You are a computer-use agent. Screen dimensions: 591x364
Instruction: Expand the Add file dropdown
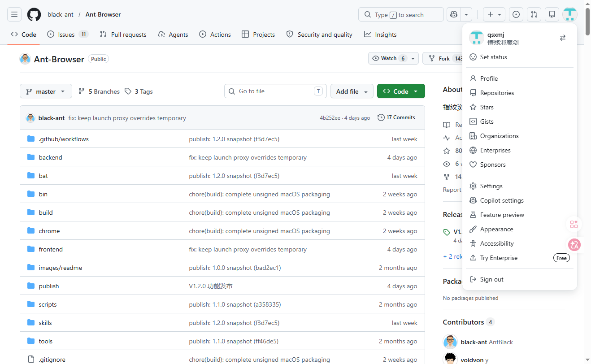352,91
